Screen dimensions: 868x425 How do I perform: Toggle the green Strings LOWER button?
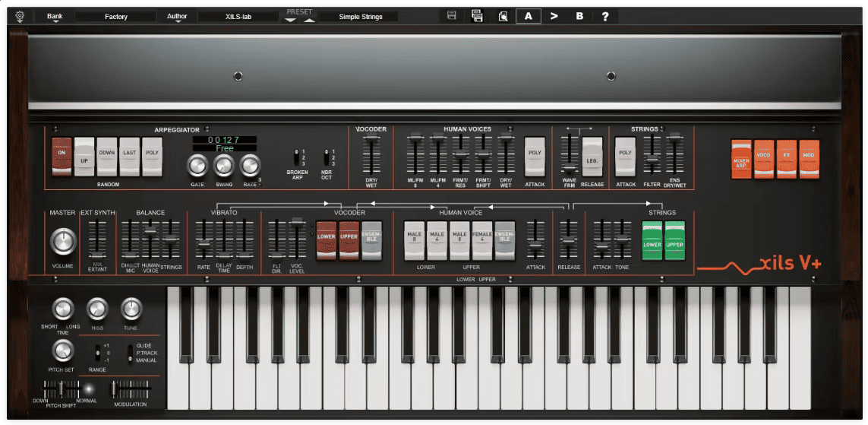[x=652, y=240]
